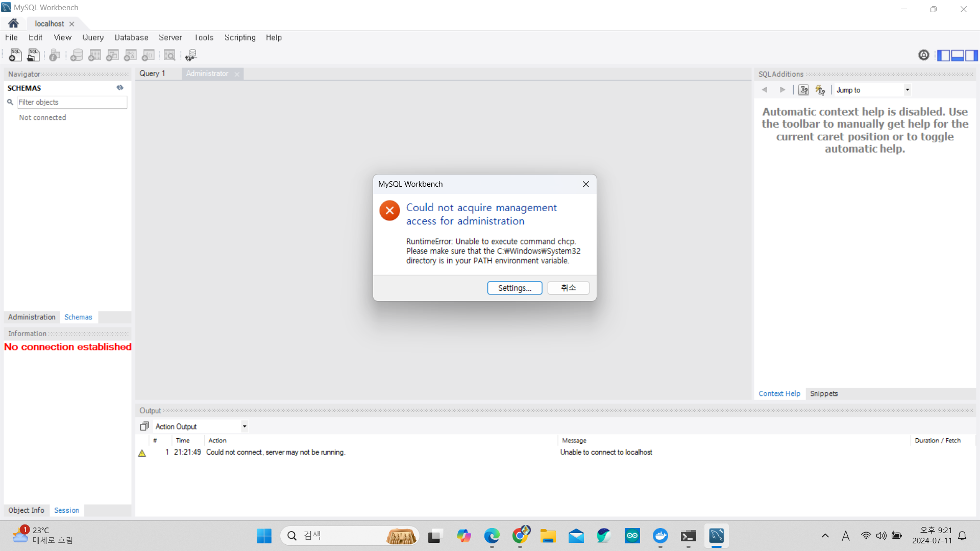
Task: Create new schema toolbar icon
Action: pyautogui.click(x=77, y=55)
